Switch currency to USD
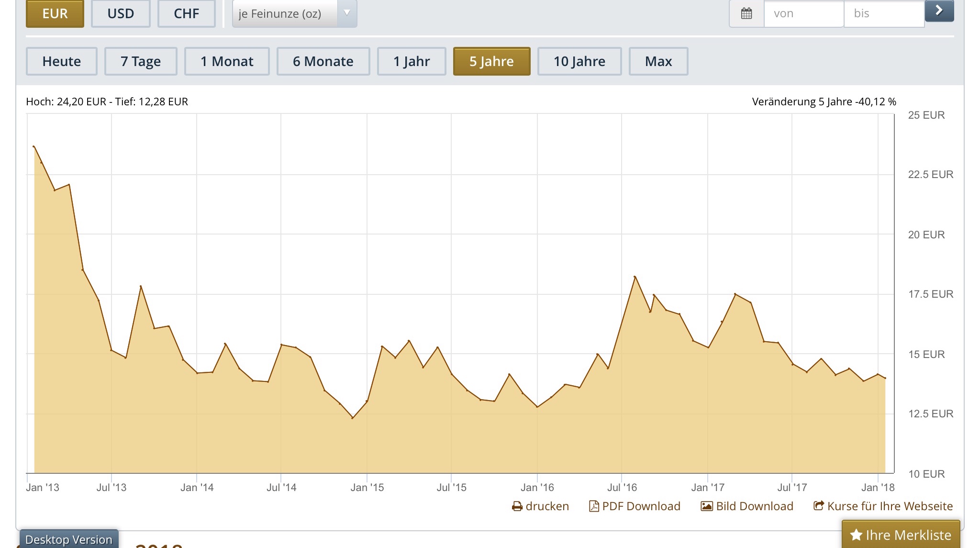The height and width of the screenshot is (548, 980). click(x=121, y=13)
